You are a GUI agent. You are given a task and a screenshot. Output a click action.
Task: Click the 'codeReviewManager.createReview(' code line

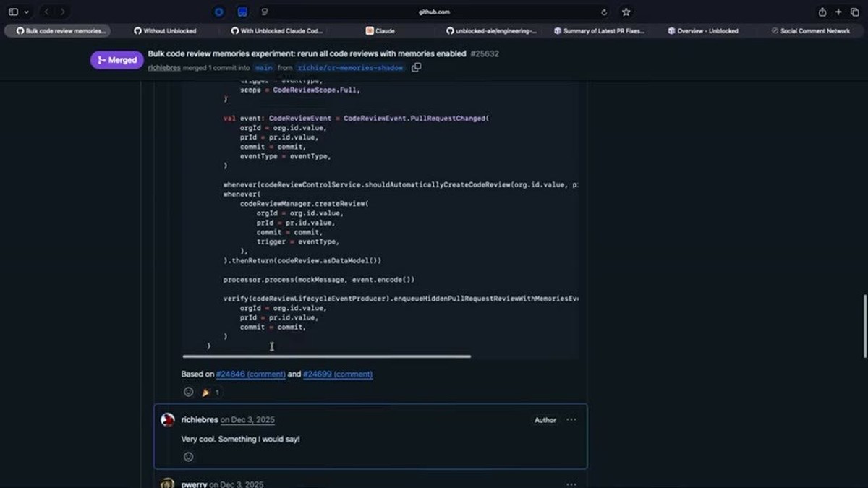305,204
